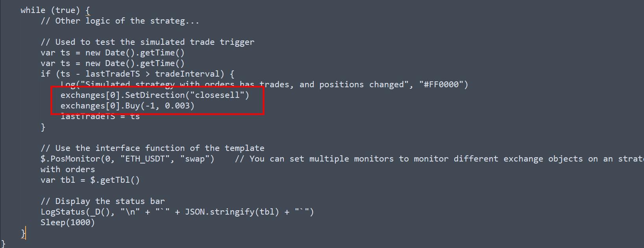The width and height of the screenshot is (644, 248).
Task: Click the "ETH_USDT" string argument
Action: [145, 159]
